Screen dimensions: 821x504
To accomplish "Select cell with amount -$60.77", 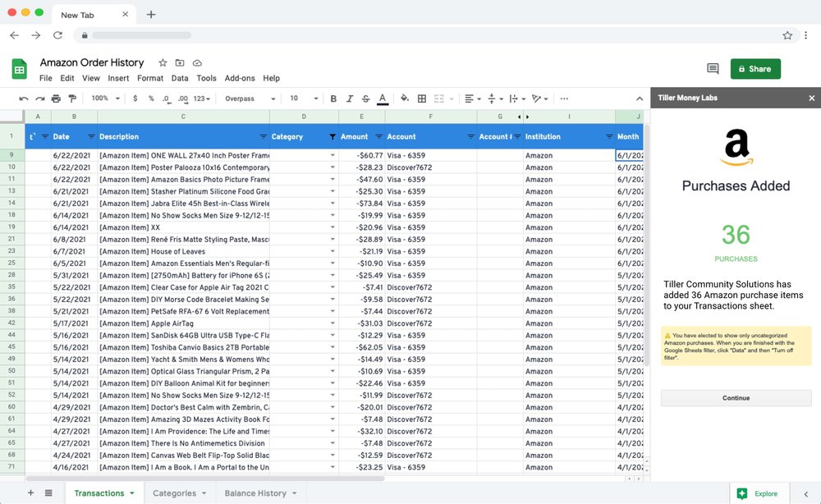I will [361, 155].
